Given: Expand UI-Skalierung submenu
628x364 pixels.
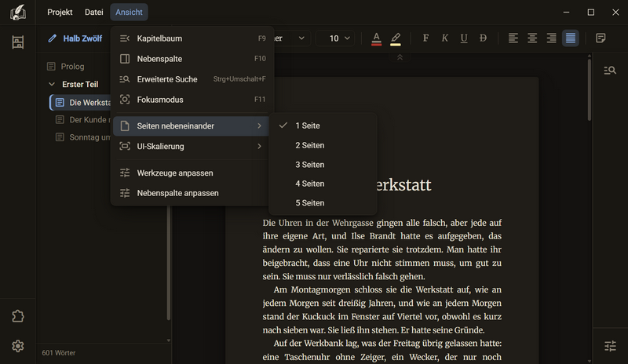Looking at the screenshot, I should click(191, 147).
